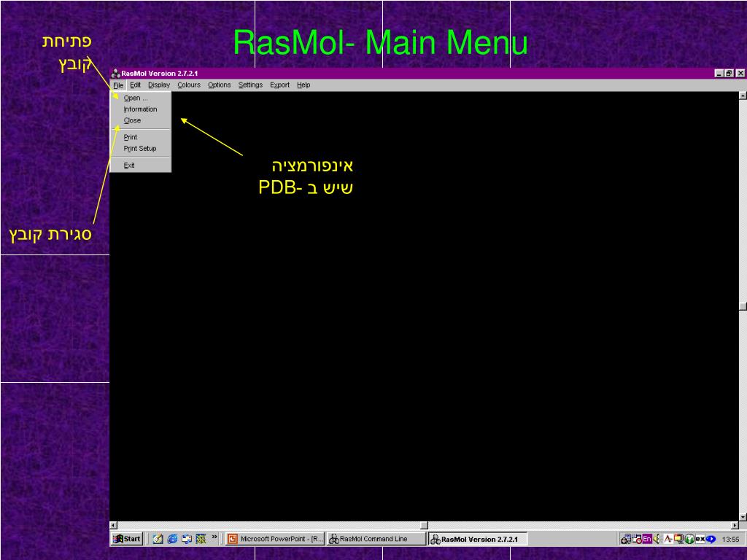Screen dimensions: 747x560
Task: Open the Help menu
Action: [303, 85]
